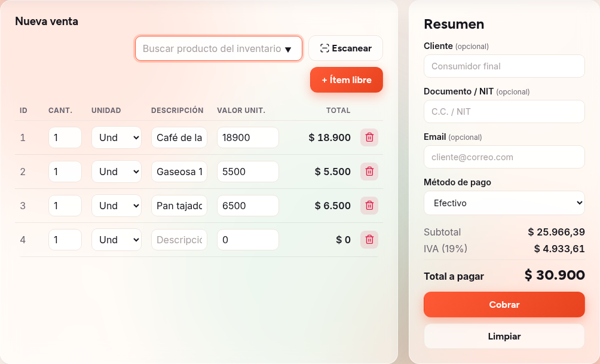Image resolution: width=600 pixels, height=364 pixels.
Task: Click the $ 5.500 row total
Action: 332,172
